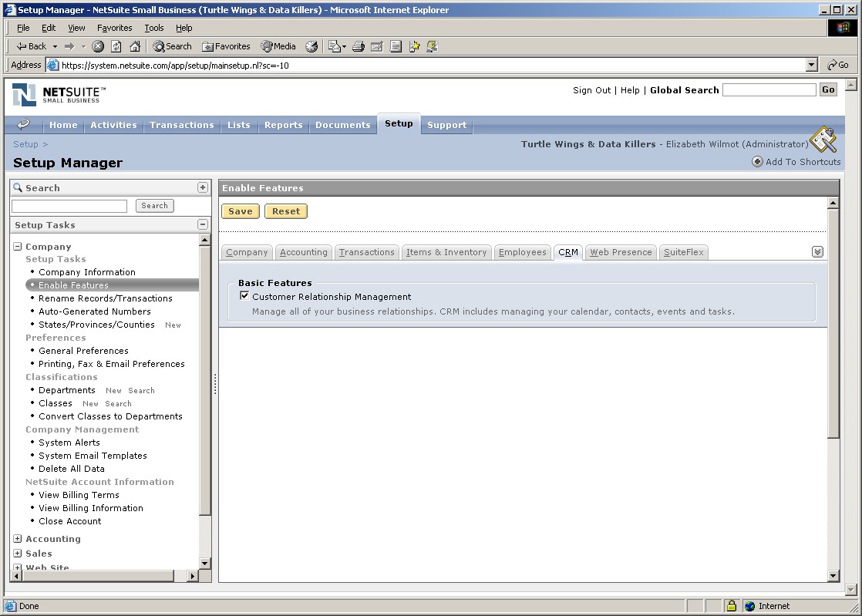
Task: Click Search button in Setup Manager sidebar
Action: pyautogui.click(x=154, y=206)
